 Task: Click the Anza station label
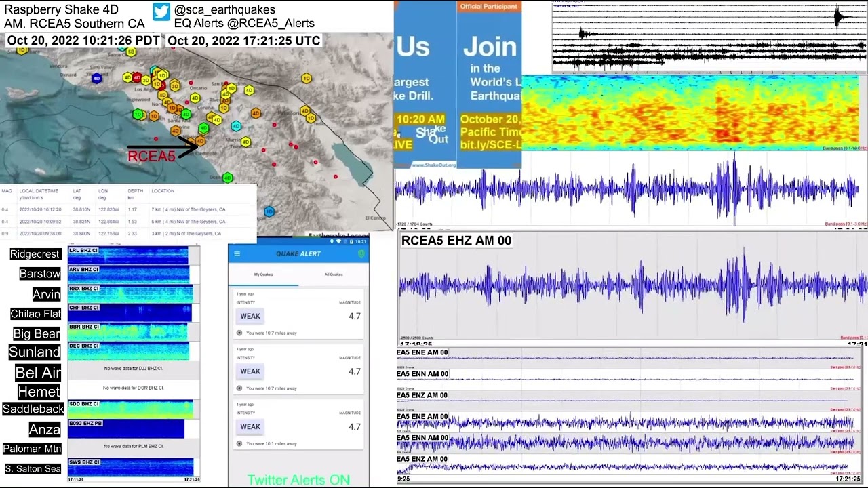click(x=45, y=429)
